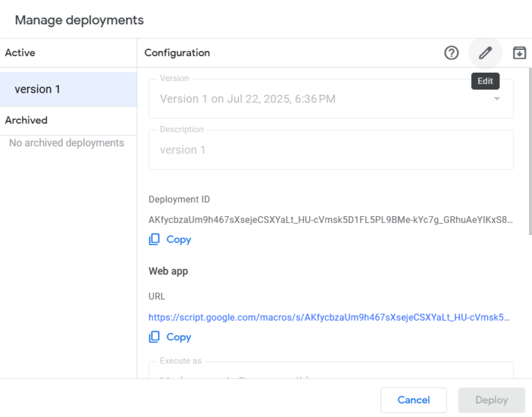532x417 pixels.
Task: Copy the Web app URL text link
Action: point(179,337)
